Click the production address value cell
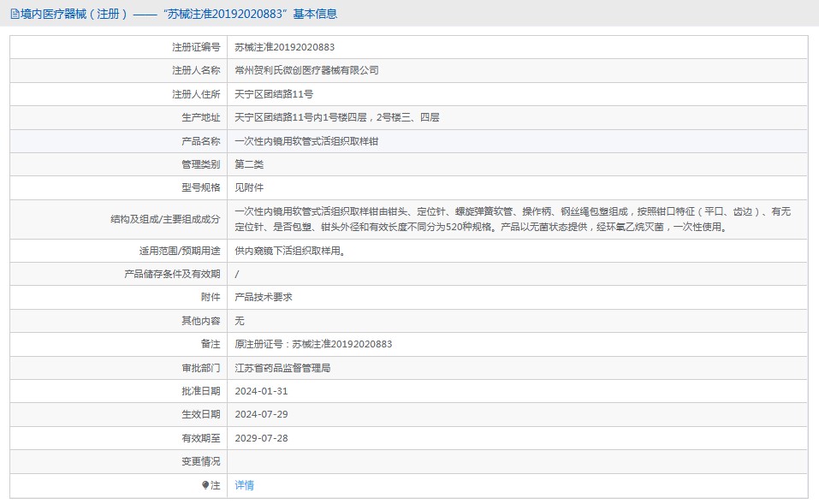Image resolution: width=819 pixels, height=504 pixels. 336,117
